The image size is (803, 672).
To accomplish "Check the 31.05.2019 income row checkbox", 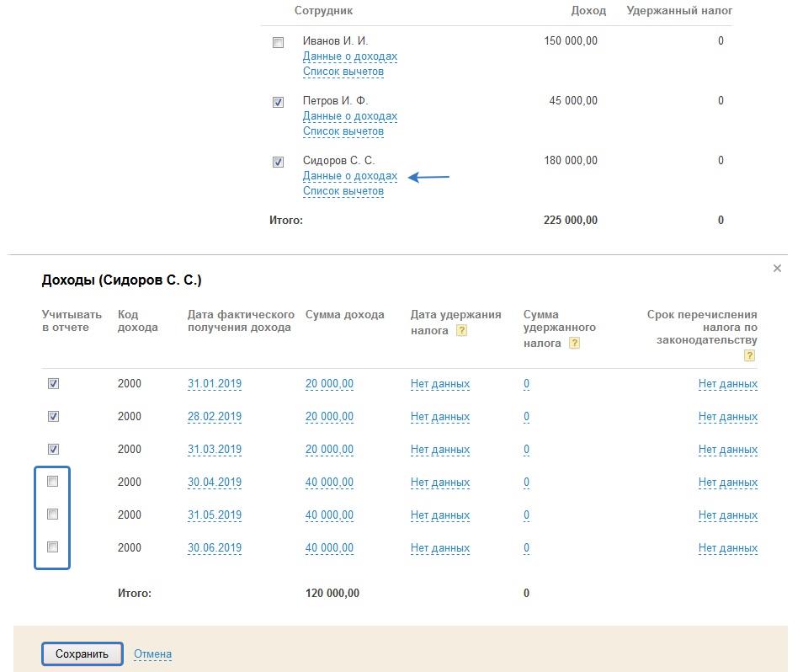I will (53, 515).
